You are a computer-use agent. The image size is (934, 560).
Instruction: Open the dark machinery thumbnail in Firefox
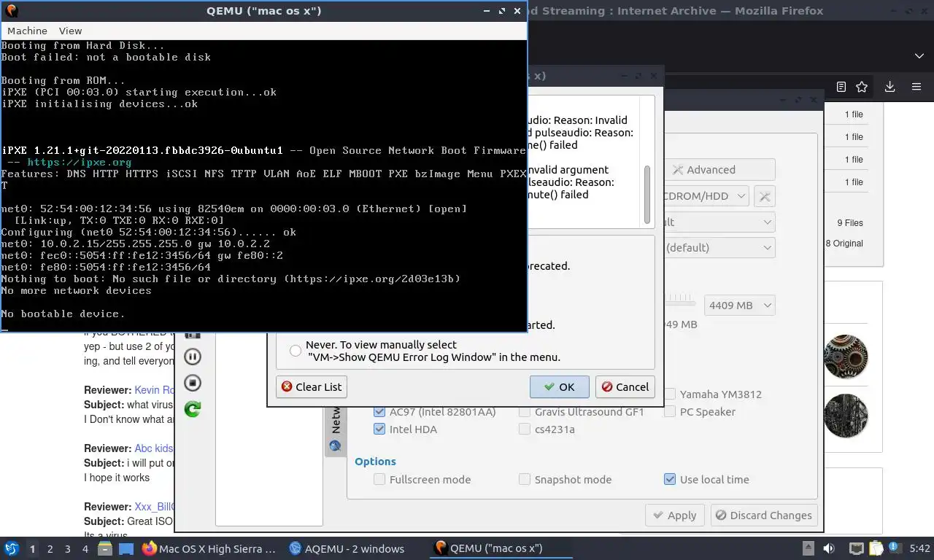846,416
